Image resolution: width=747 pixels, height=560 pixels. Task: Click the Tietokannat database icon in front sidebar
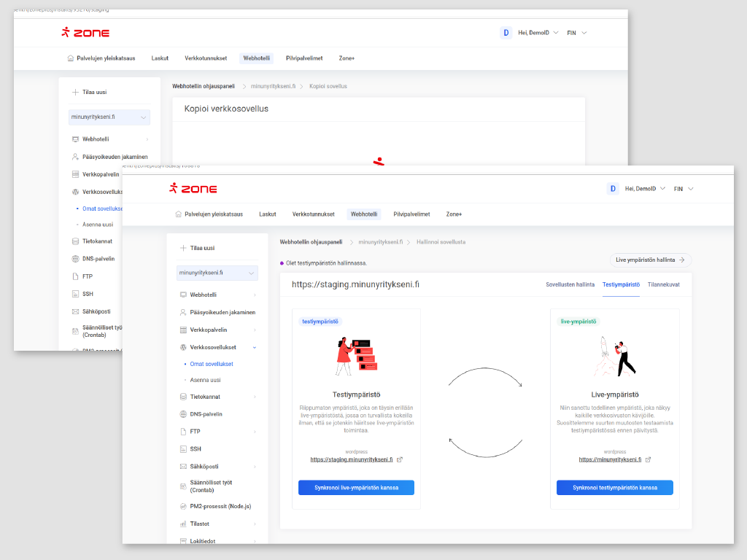point(183,397)
